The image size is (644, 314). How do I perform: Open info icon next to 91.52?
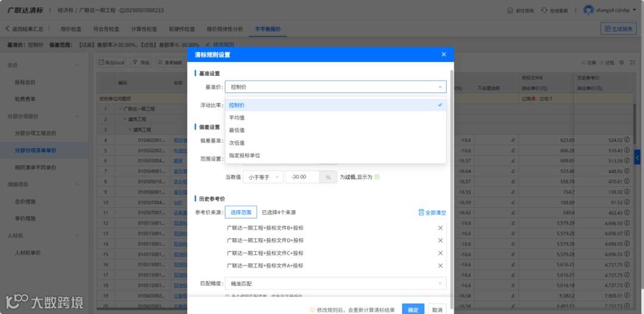click(628, 202)
